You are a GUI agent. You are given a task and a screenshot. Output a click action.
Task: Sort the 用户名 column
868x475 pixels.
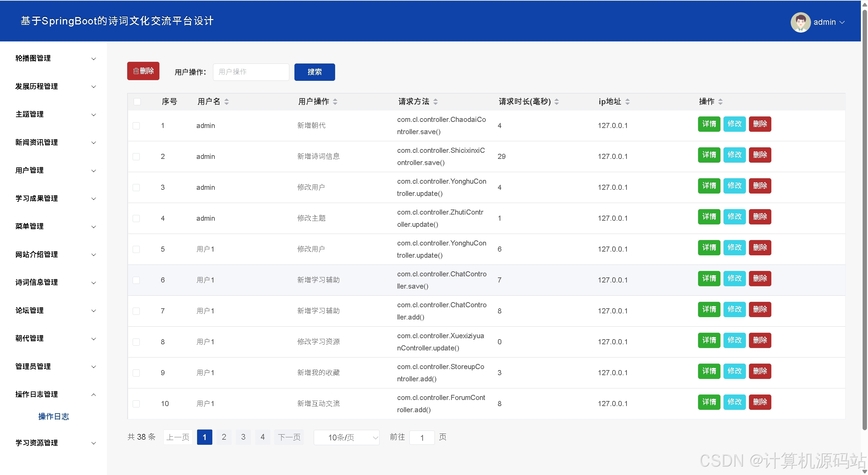click(x=227, y=102)
